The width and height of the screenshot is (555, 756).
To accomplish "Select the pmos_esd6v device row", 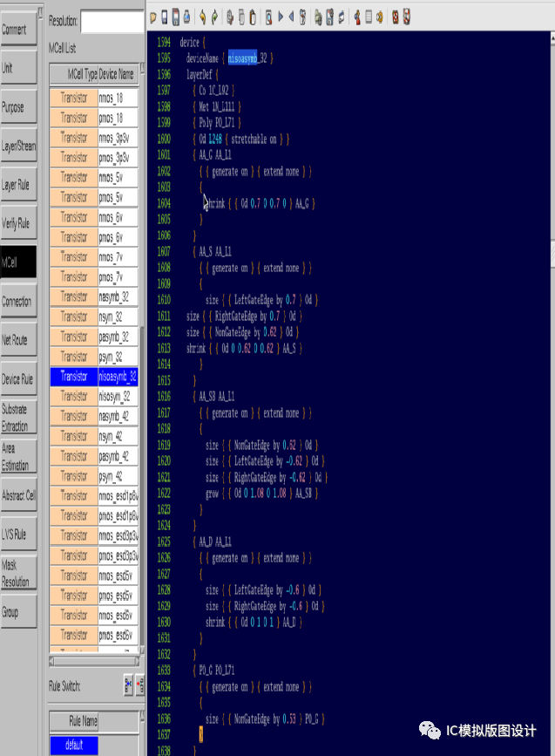I will 94,635.
